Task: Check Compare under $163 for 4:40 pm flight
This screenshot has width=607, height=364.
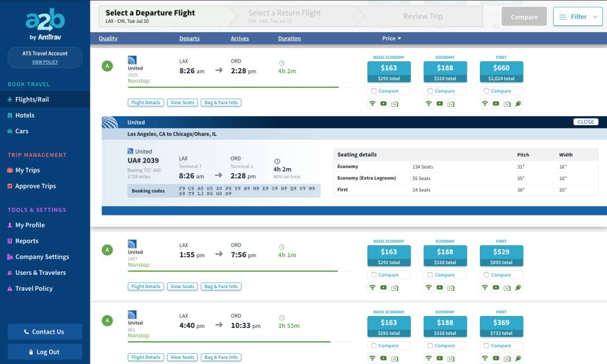Action: [x=374, y=346]
